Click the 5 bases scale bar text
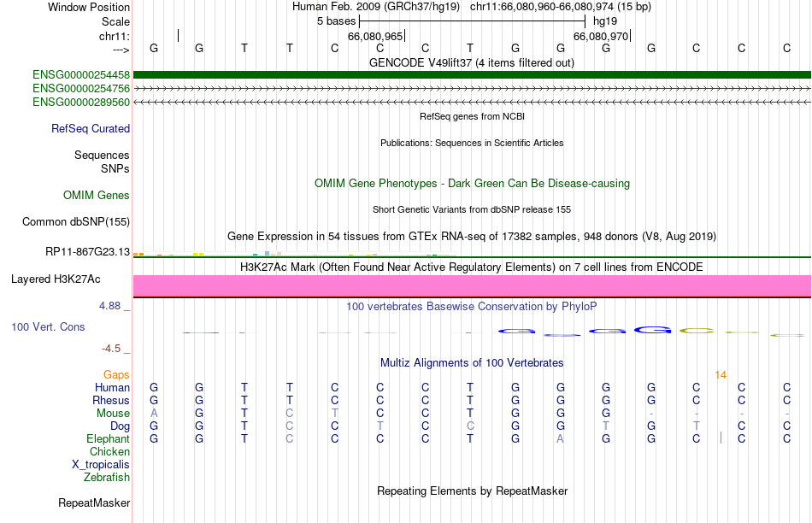The width and height of the screenshot is (812, 523). 337,21
